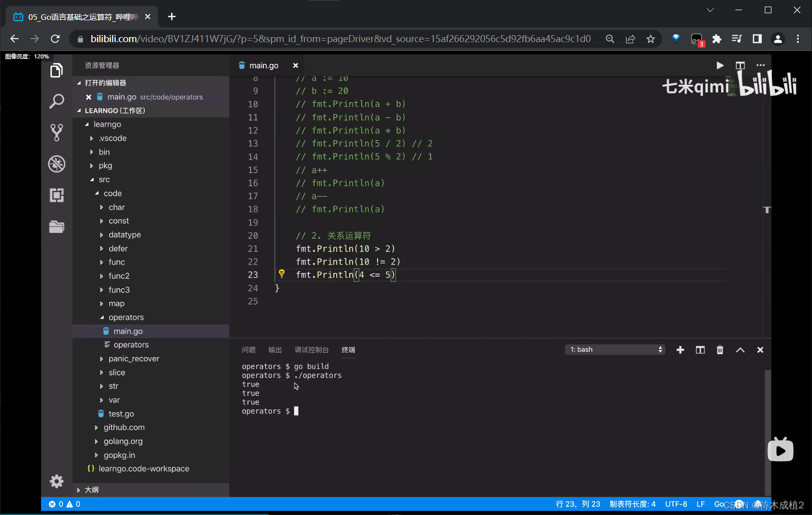Select the main.go editor tab
Viewport: 812px width, 515px height.
point(263,66)
